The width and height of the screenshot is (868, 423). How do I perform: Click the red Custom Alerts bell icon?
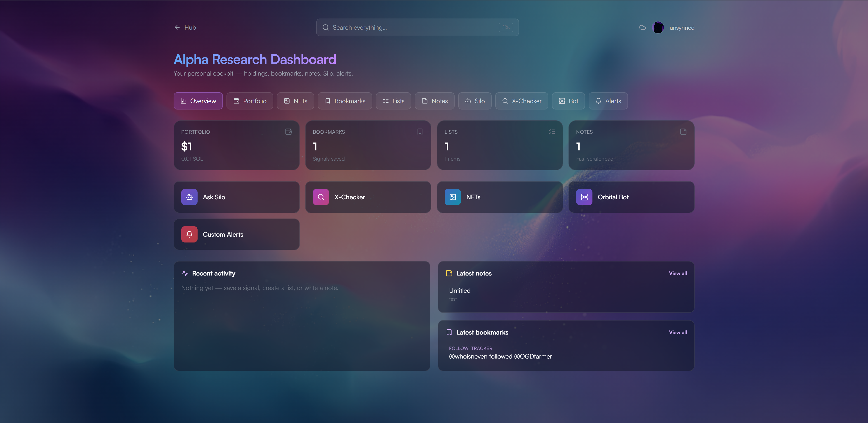click(189, 234)
